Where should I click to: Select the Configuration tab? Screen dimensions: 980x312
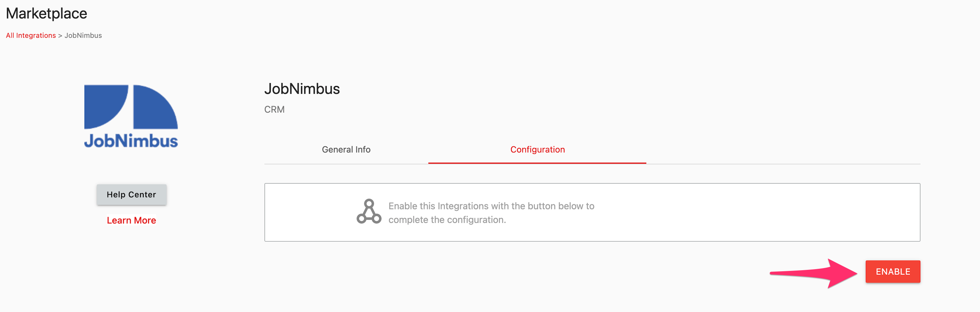(x=537, y=150)
